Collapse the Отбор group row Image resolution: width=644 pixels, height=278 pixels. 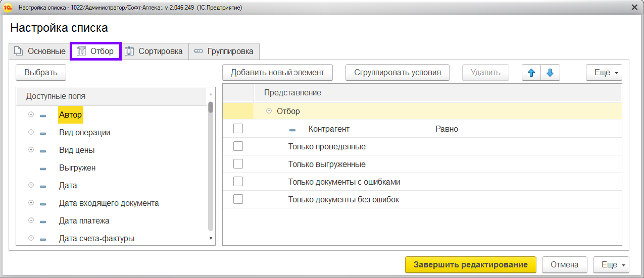pos(269,111)
